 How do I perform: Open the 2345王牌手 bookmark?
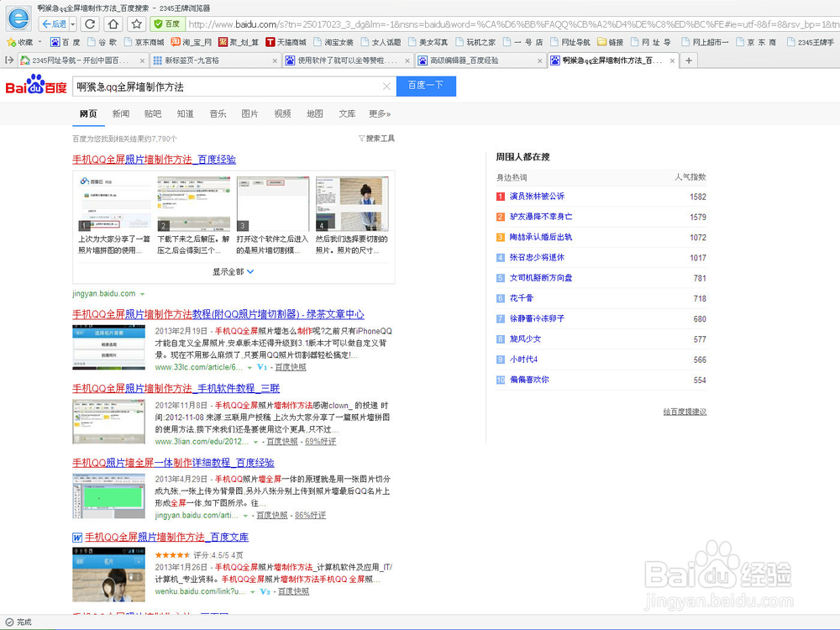click(811, 42)
